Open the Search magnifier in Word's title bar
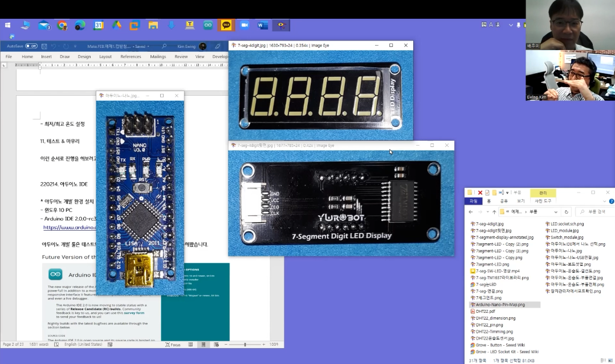Viewport: 615px width, 364px height. coord(164,46)
